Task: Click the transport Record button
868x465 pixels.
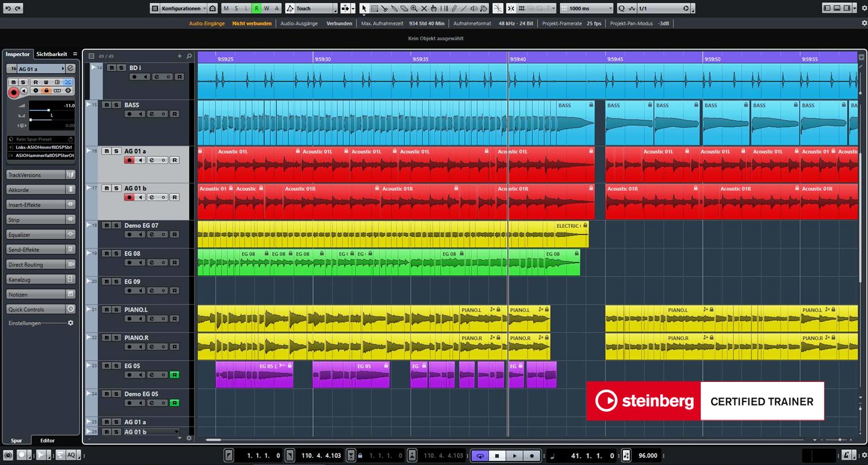Action: [x=532, y=455]
